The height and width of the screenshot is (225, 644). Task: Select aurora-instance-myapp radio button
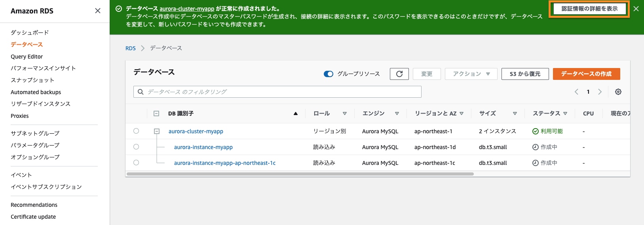click(136, 147)
